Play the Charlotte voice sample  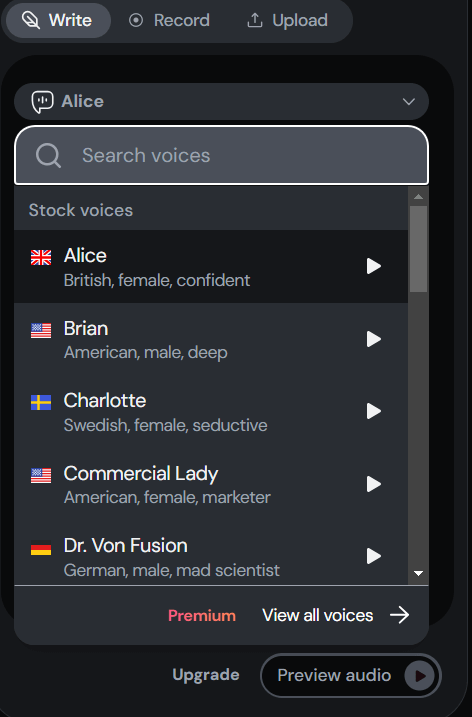point(374,411)
